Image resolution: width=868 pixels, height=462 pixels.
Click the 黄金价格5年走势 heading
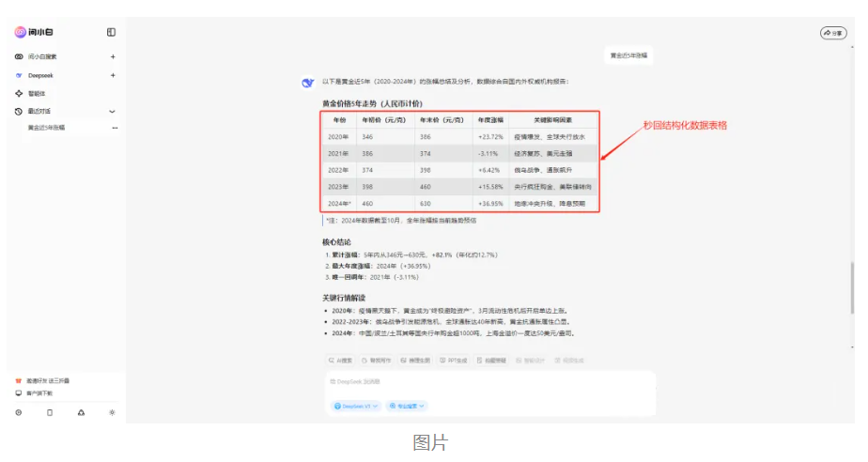pos(372,103)
